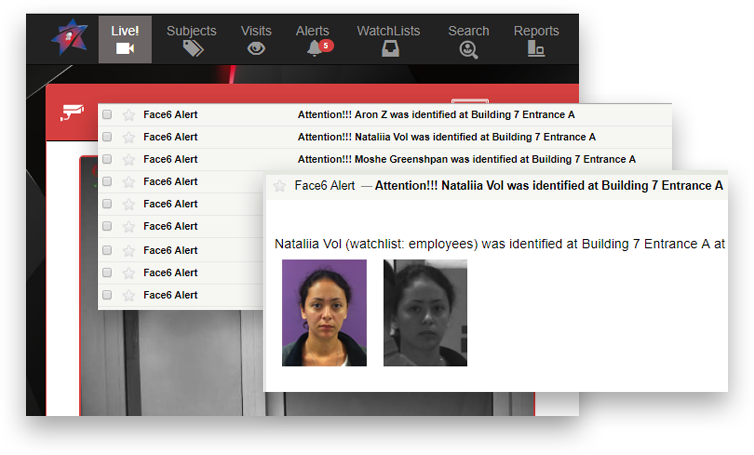
Task: Open the Nataliia Vol alert subject in list
Action: pyautogui.click(x=447, y=137)
